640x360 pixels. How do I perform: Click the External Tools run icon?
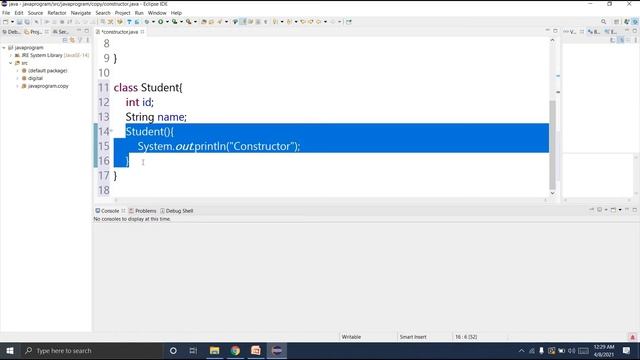click(189, 22)
